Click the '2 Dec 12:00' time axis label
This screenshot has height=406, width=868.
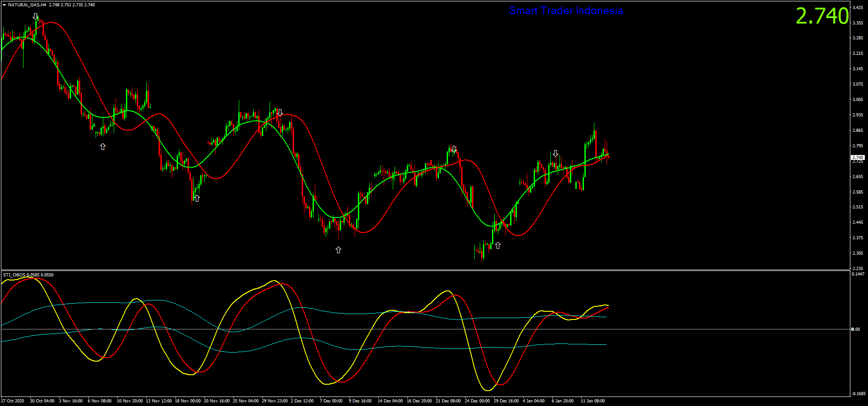click(x=302, y=401)
